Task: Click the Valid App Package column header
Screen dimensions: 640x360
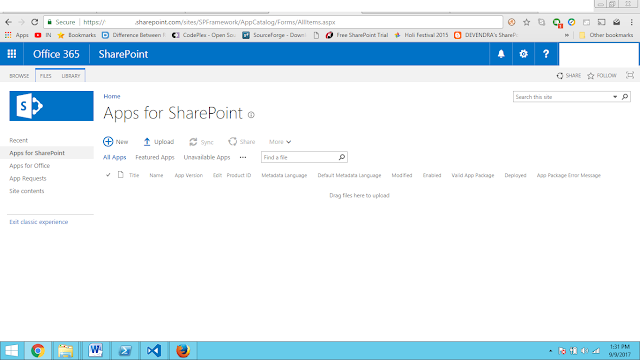Action: [473, 175]
